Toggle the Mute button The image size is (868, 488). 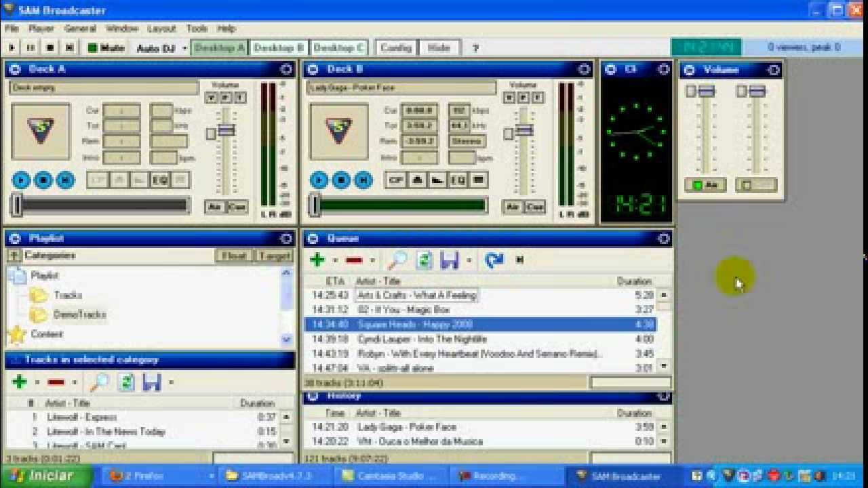pos(106,47)
